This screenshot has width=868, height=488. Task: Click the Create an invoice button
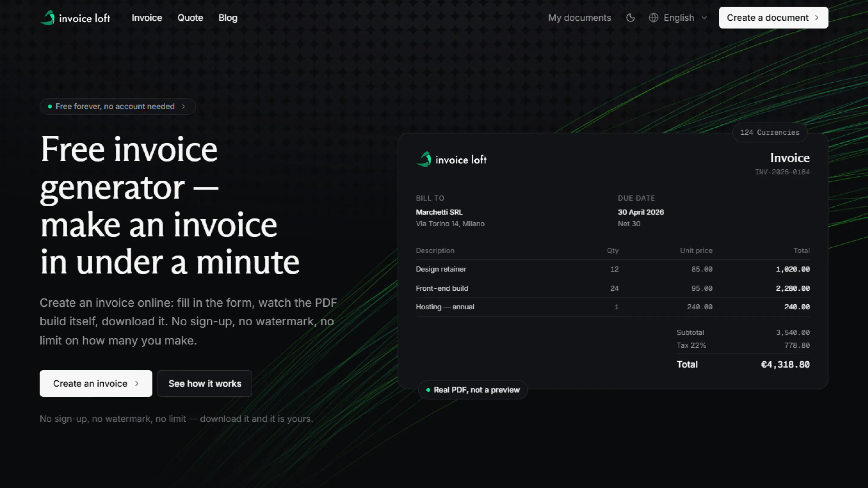click(96, 383)
